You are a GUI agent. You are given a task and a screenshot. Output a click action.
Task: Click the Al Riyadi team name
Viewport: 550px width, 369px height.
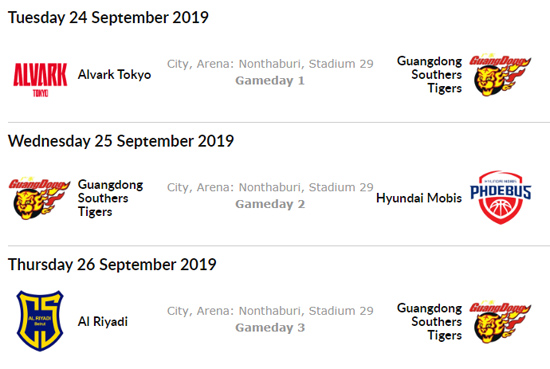pos(103,322)
